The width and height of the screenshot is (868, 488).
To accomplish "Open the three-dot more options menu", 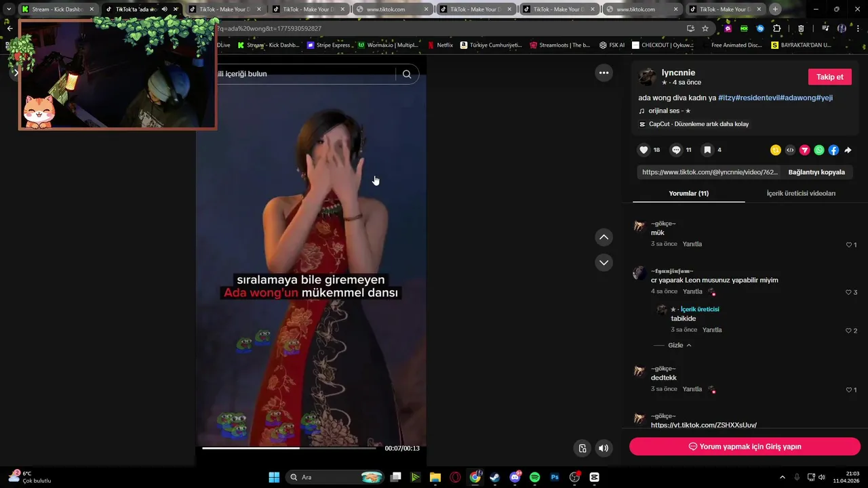I will tap(604, 73).
